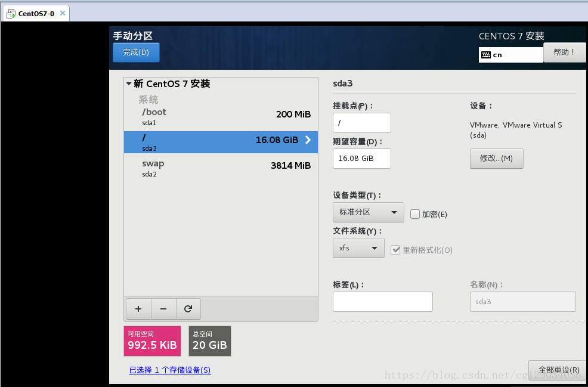Click the chevron arrow on the / partition row
Screen dimensions: 588x387
(308, 140)
